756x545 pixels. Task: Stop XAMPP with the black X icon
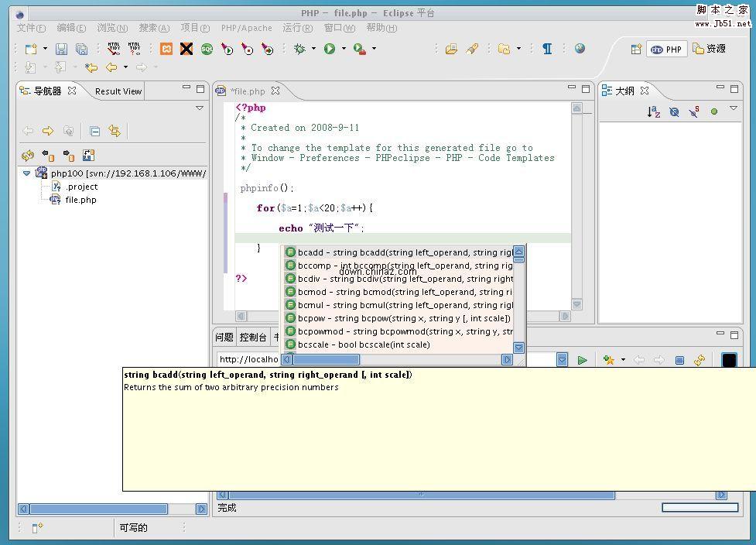186,49
